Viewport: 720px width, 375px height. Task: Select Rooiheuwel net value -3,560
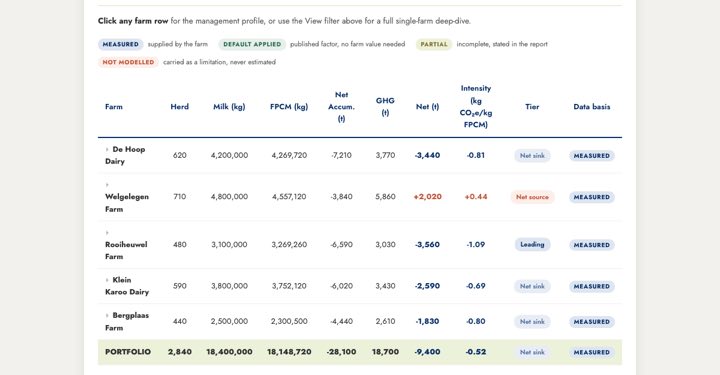point(428,244)
